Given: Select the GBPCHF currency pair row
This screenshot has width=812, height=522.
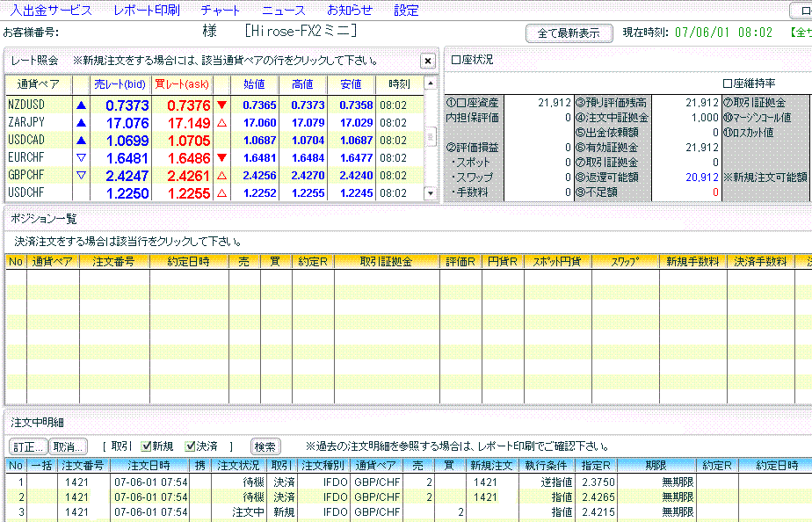Looking at the screenshot, I should coord(214,176).
